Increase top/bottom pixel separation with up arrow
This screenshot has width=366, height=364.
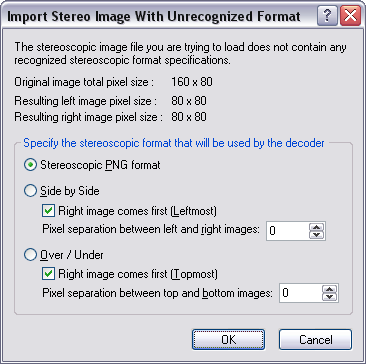click(330, 289)
